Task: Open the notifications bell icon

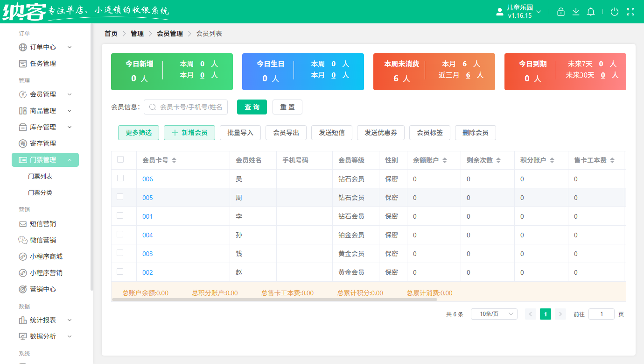Action: click(x=590, y=11)
